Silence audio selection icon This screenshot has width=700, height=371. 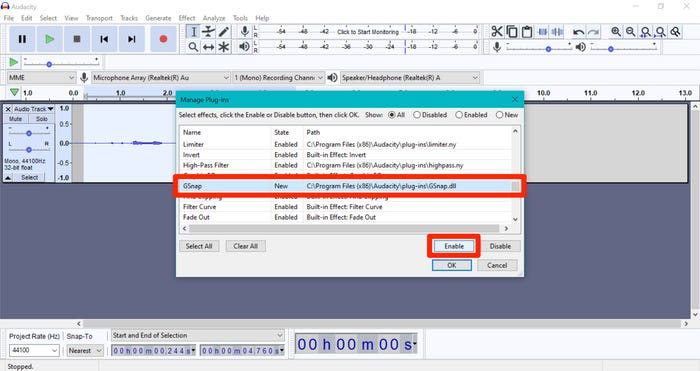click(557, 32)
